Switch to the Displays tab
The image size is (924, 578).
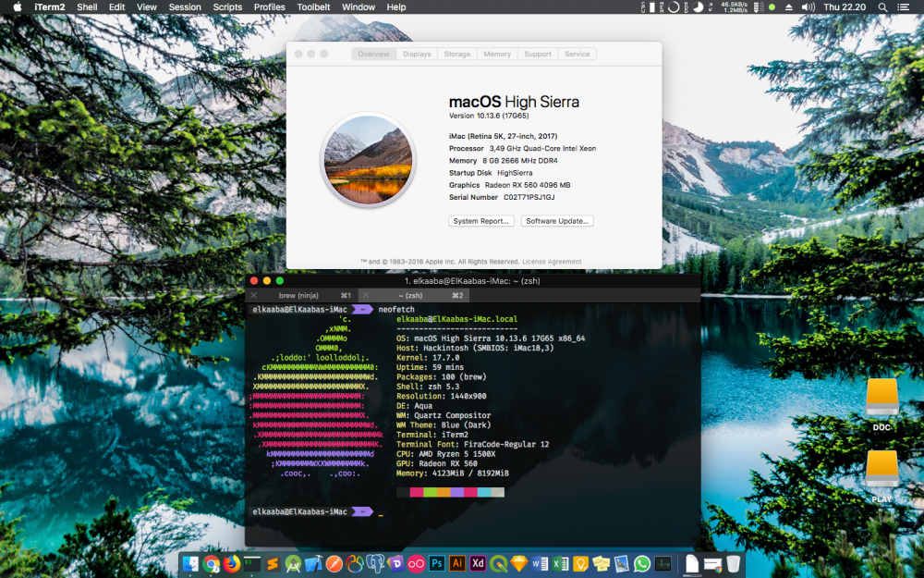pos(417,54)
